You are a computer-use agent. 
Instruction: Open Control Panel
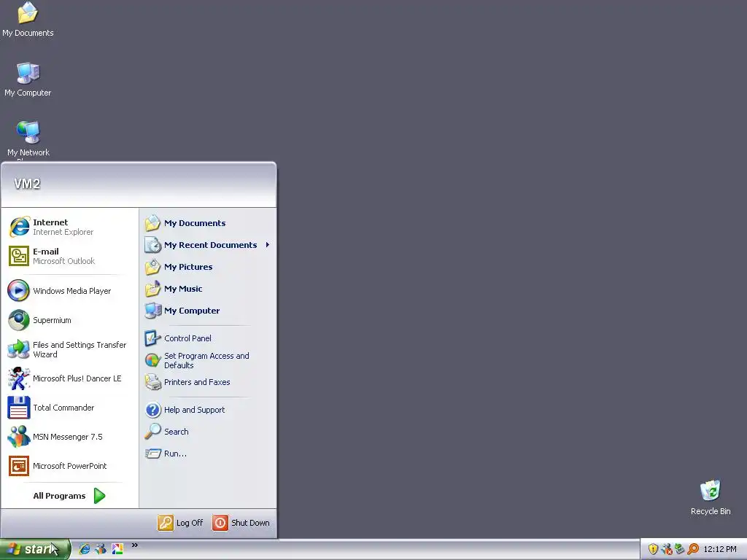(x=208, y=338)
